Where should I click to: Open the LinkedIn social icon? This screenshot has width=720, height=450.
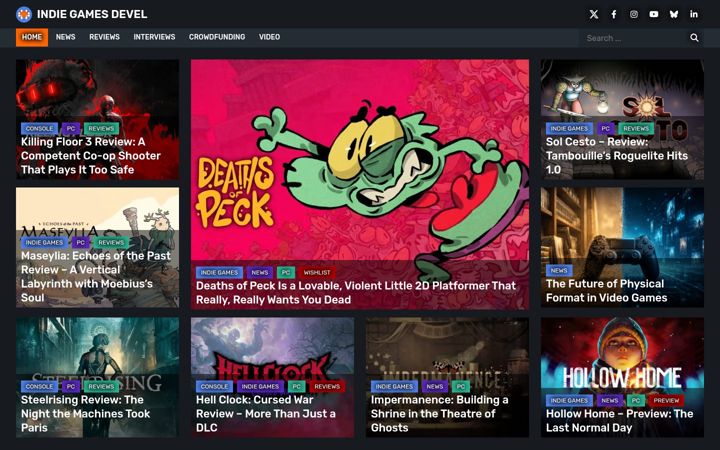[694, 14]
